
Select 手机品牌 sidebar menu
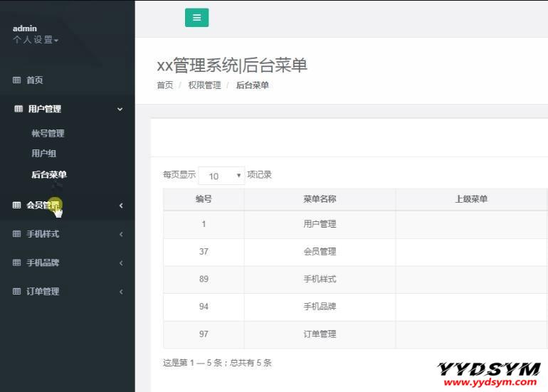(x=43, y=263)
